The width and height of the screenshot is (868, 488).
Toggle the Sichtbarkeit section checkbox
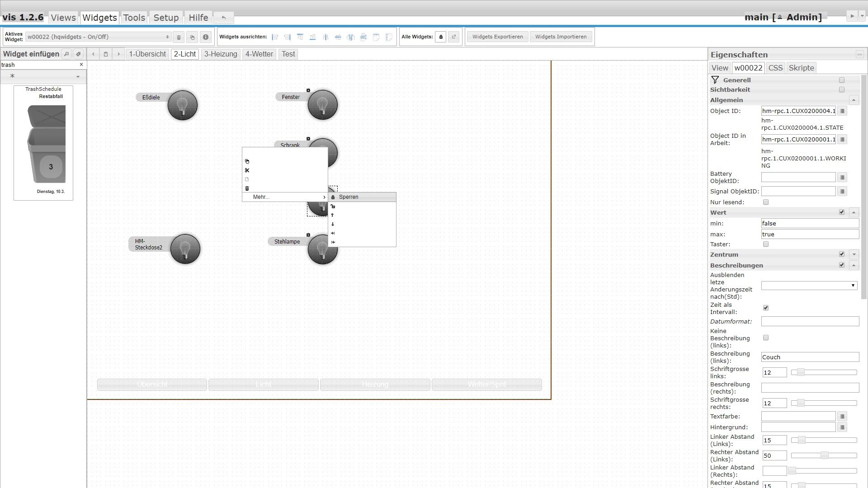click(x=842, y=89)
